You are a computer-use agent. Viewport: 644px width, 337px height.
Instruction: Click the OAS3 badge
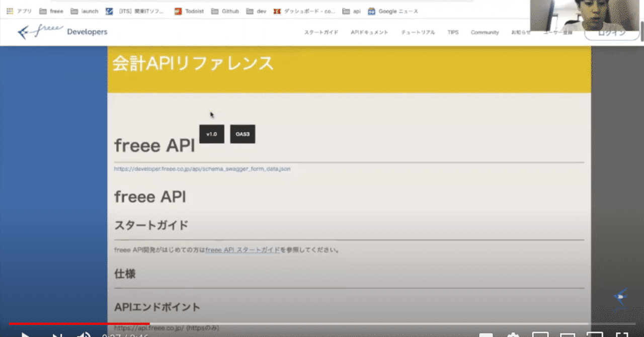coord(243,134)
